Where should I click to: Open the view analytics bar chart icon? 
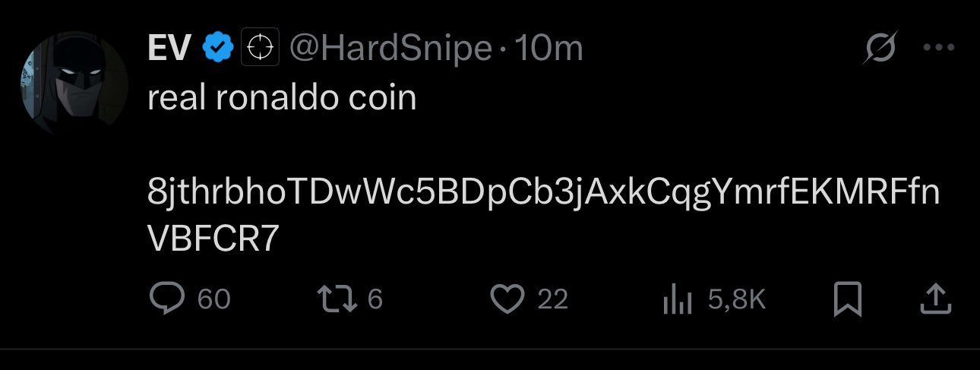click(x=678, y=299)
